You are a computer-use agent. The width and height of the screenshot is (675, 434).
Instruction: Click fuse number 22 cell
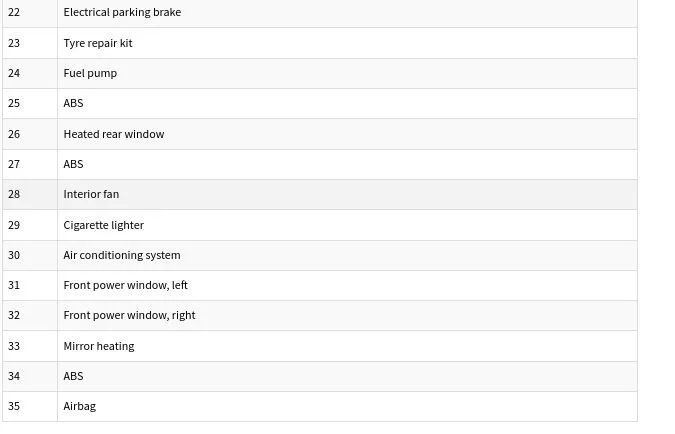click(30, 13)
